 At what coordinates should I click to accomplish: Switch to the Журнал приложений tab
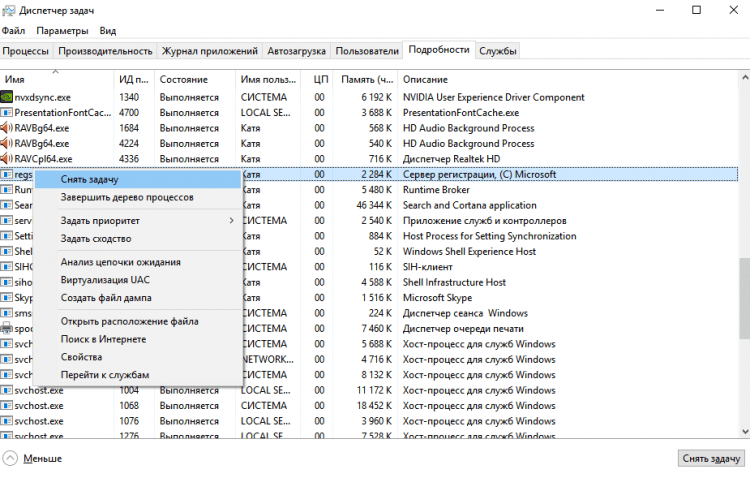210,51
